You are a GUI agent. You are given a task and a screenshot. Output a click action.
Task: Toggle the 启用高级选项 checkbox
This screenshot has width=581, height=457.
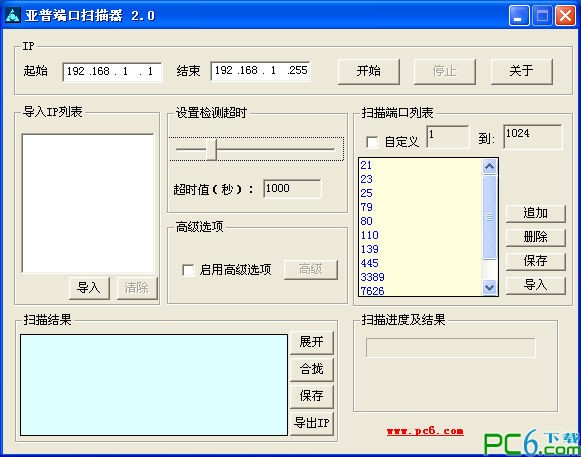pos(188,270)
